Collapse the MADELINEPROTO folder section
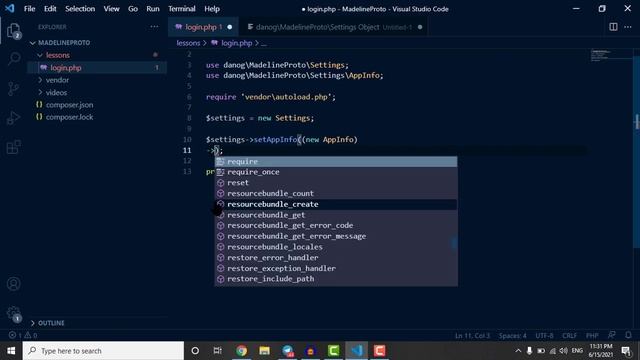 pyautogui.click(x=64, y=42)
